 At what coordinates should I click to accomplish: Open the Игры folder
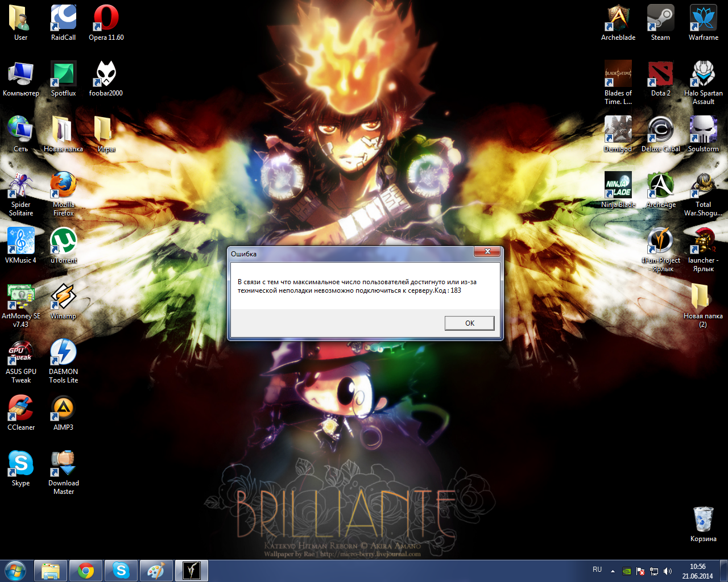coord(106,135)
